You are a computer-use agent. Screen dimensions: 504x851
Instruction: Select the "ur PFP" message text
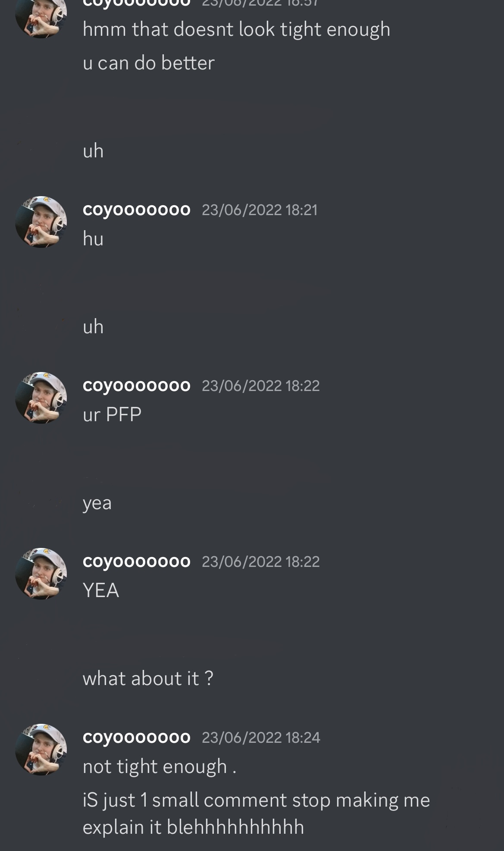click(112, 414)
